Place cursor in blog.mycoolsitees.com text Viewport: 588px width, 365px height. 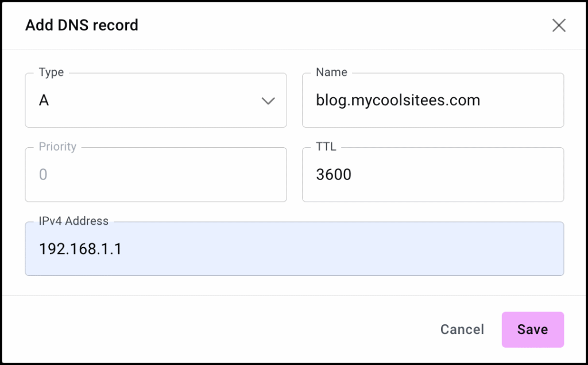[397, 101]
